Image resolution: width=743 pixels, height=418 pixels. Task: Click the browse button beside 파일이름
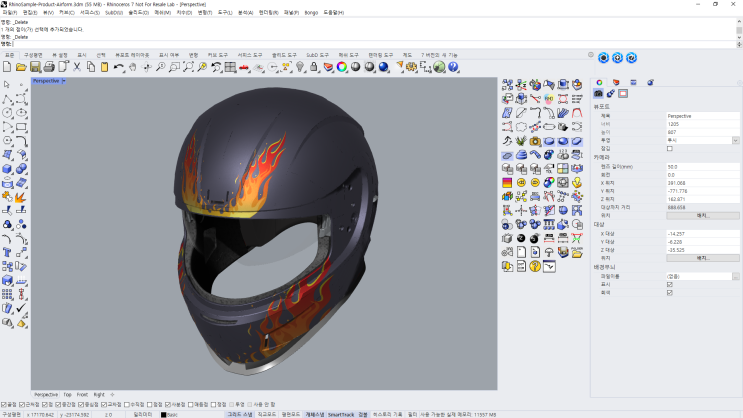coord(735,276)
